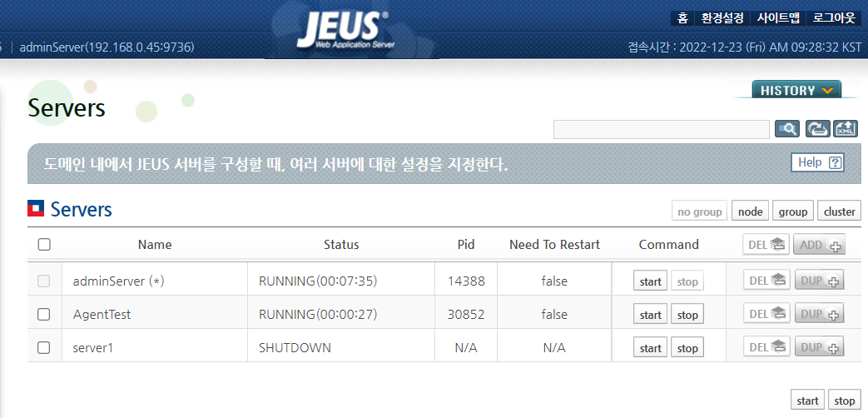The width and height of the screenshot is (868, 418).
Task: Click DEL in the adminServer row
Action: [766, 281]
